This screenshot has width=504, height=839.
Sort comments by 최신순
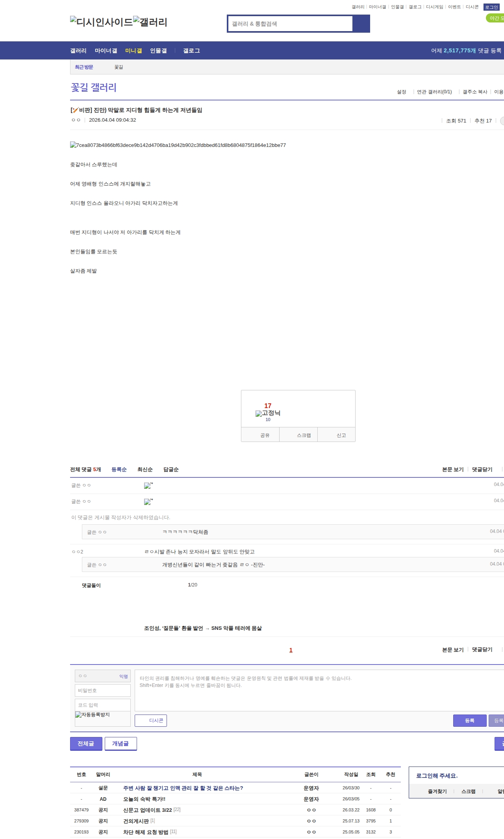(145, 470)
